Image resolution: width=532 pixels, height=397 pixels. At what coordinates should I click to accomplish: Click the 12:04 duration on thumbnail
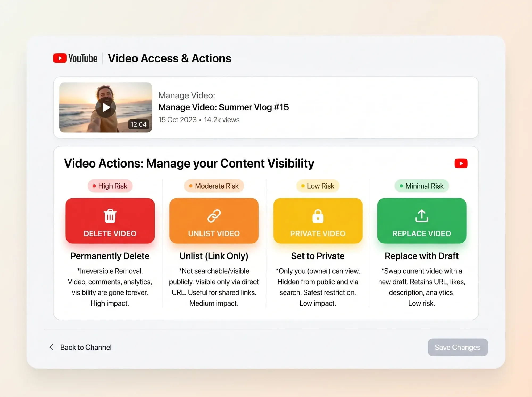tap(138, 124)
